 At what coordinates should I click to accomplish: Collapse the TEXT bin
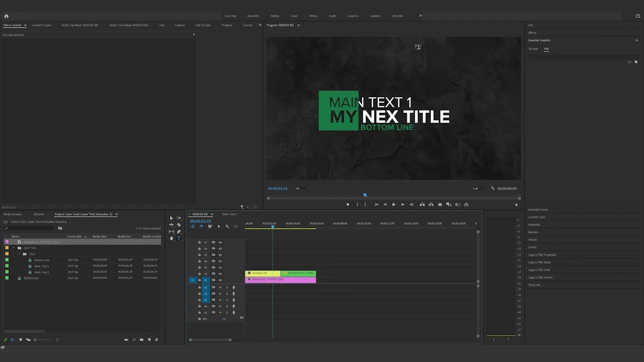(x=19, y=254)
